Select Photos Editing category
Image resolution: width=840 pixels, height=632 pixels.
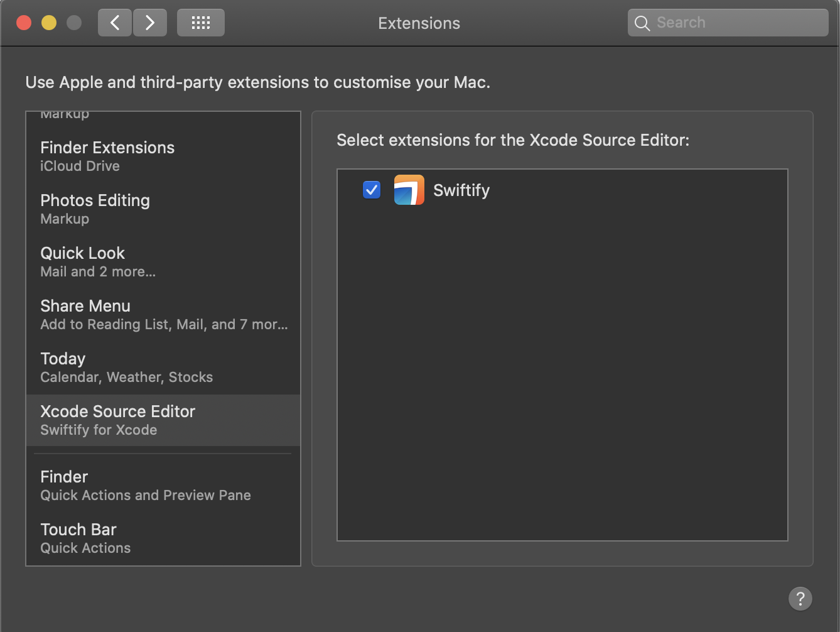tap(163, 209)
